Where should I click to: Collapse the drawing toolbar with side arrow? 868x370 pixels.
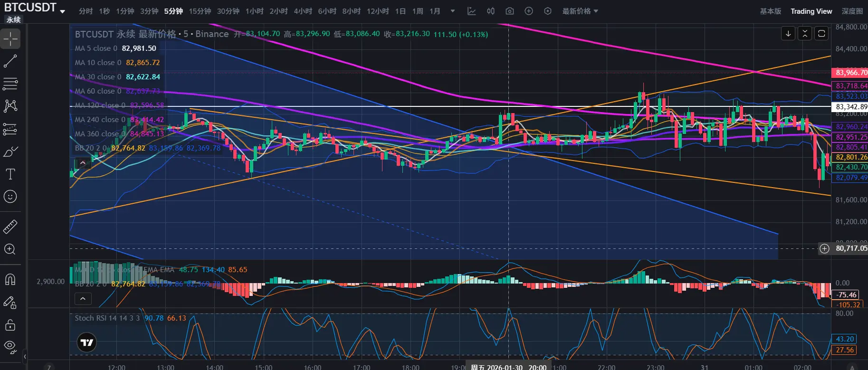coord(25,356)
